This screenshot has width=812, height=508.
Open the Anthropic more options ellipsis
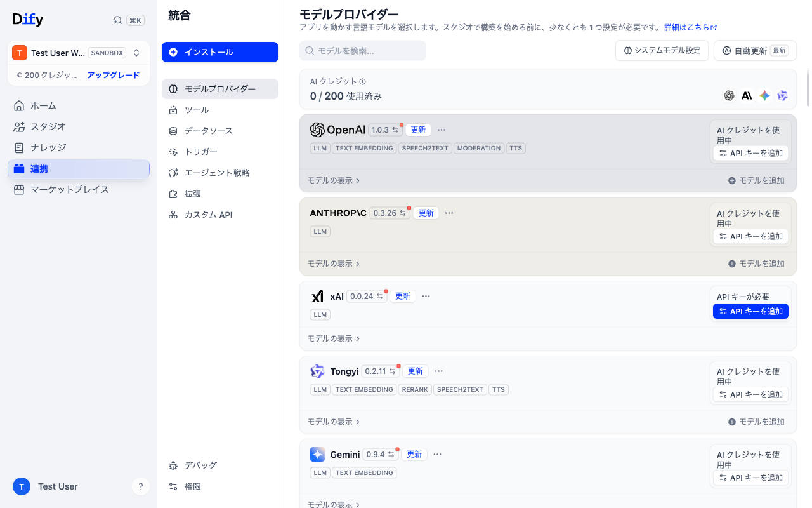point(449,213)
